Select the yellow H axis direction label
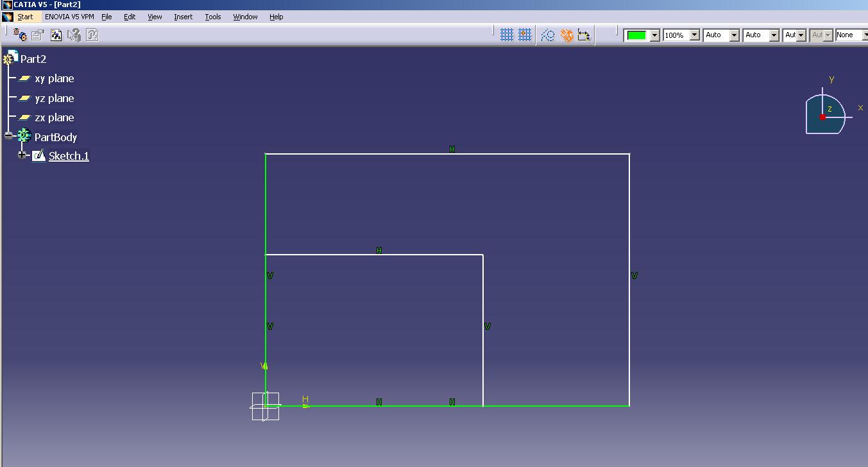Screen dimensions: 868x467 tap(305, 400)
